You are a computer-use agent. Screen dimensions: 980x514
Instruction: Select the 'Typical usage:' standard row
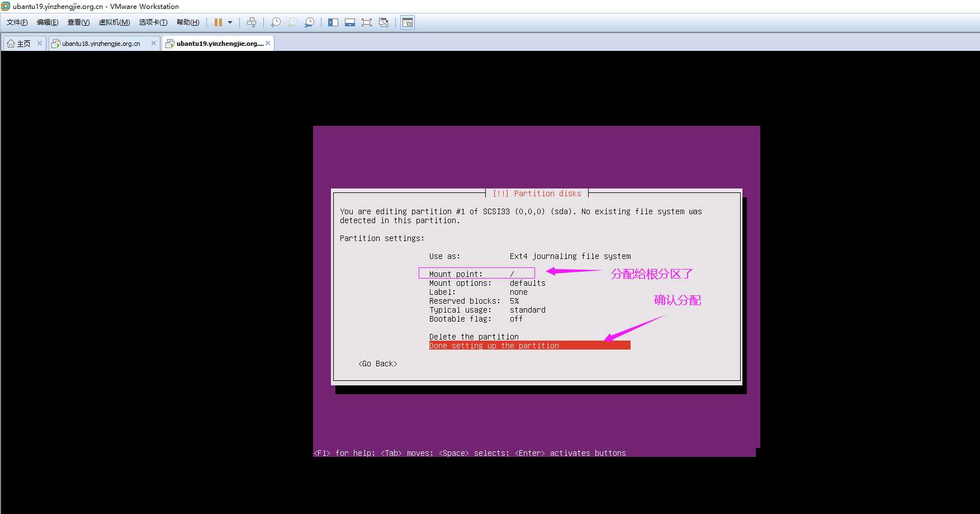487,310
